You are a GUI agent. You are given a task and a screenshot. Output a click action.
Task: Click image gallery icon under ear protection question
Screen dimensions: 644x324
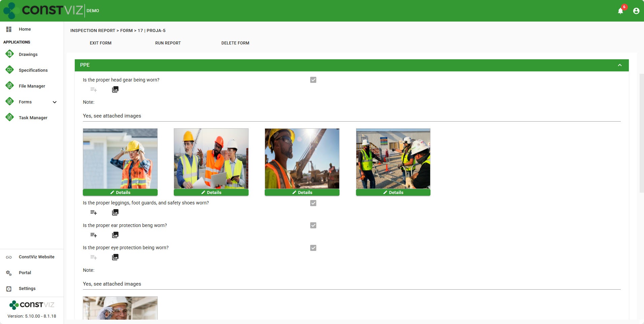pyautogui.click(x=115, y=235)
